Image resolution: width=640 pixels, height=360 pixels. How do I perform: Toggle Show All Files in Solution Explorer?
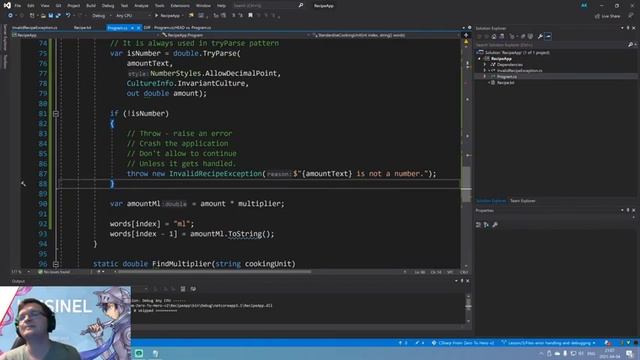pos(530,36)
